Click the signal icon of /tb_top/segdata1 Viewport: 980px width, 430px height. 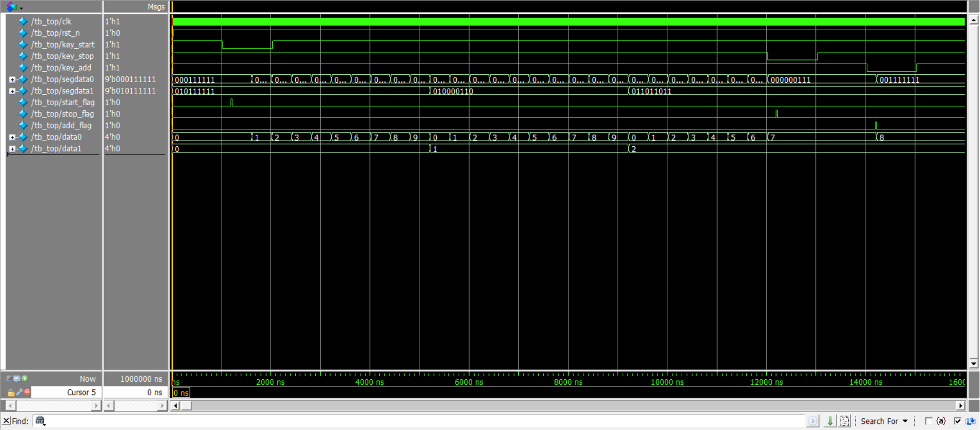[x=23, y=91]
